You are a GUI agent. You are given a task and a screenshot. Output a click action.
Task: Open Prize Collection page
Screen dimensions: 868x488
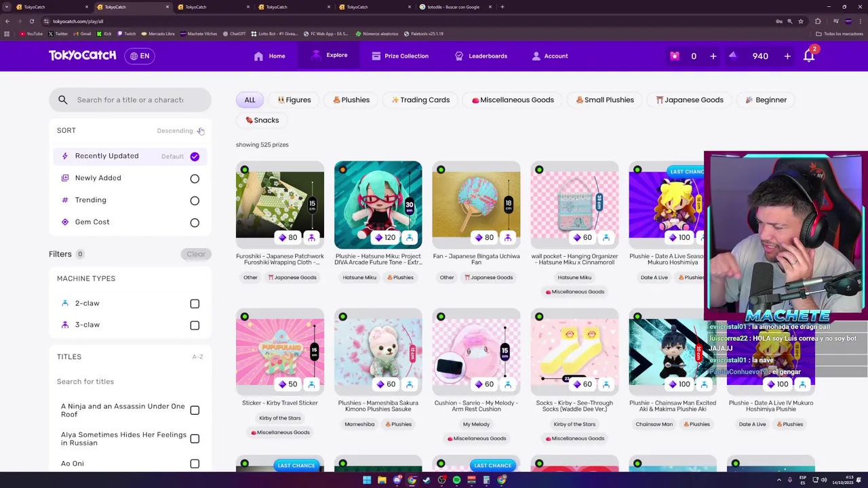click(x=400, y=56)
